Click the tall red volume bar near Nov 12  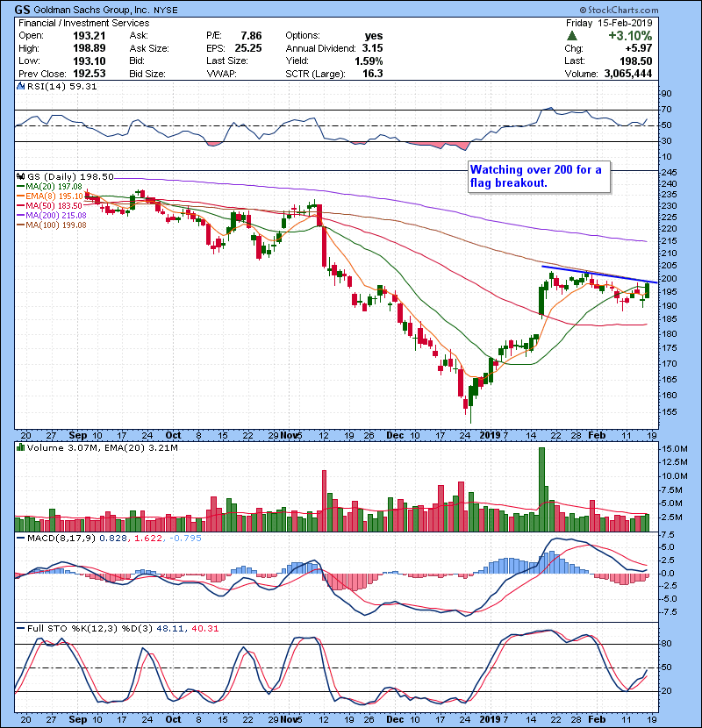click(x=324, y=501)
